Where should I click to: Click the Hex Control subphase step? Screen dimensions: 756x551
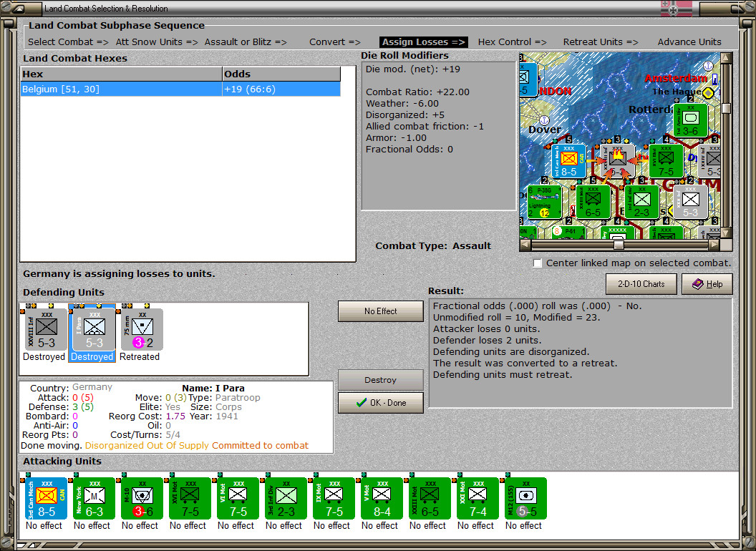point(512,42)
